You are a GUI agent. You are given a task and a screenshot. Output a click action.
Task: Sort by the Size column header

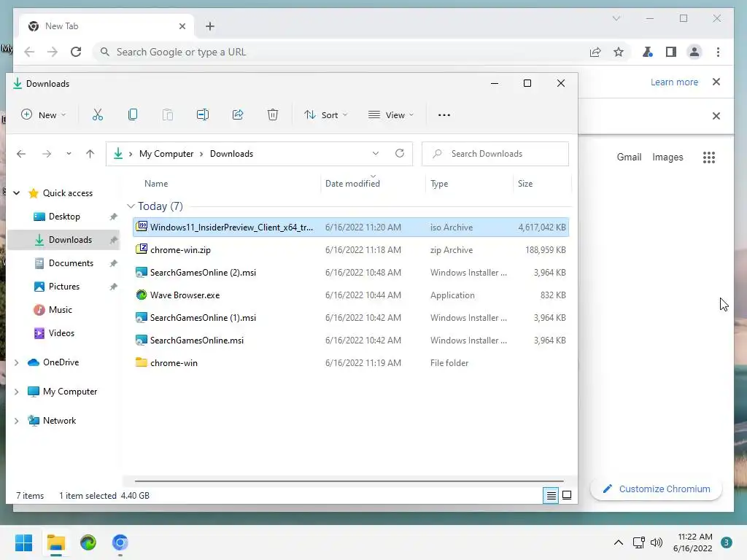pos(525,184)
